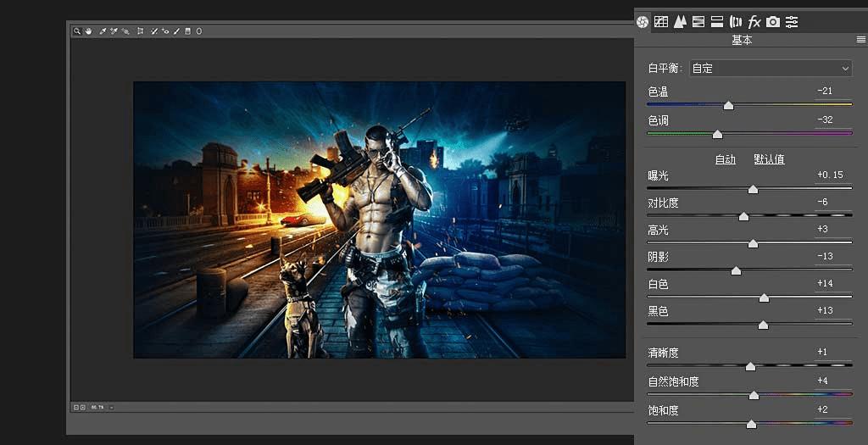
Task: Pick the White Balance eyedropper tool
Action: pos(103,31)
